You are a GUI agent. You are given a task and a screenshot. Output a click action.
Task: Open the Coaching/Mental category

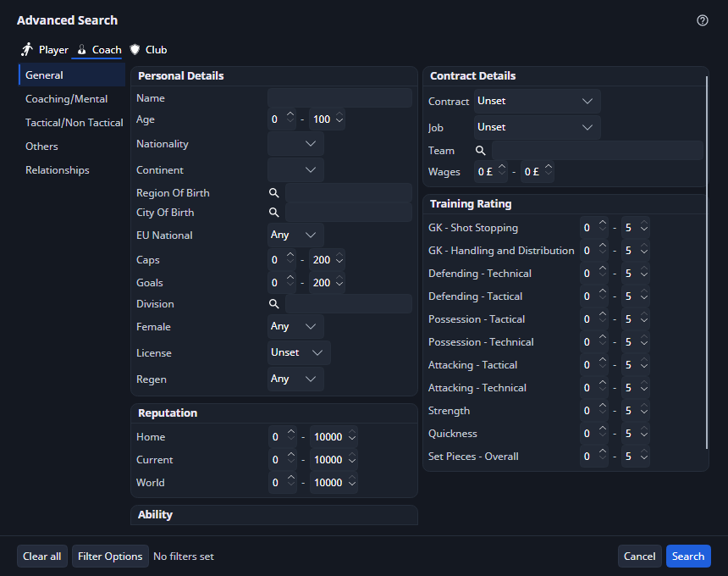coord(72,98)
